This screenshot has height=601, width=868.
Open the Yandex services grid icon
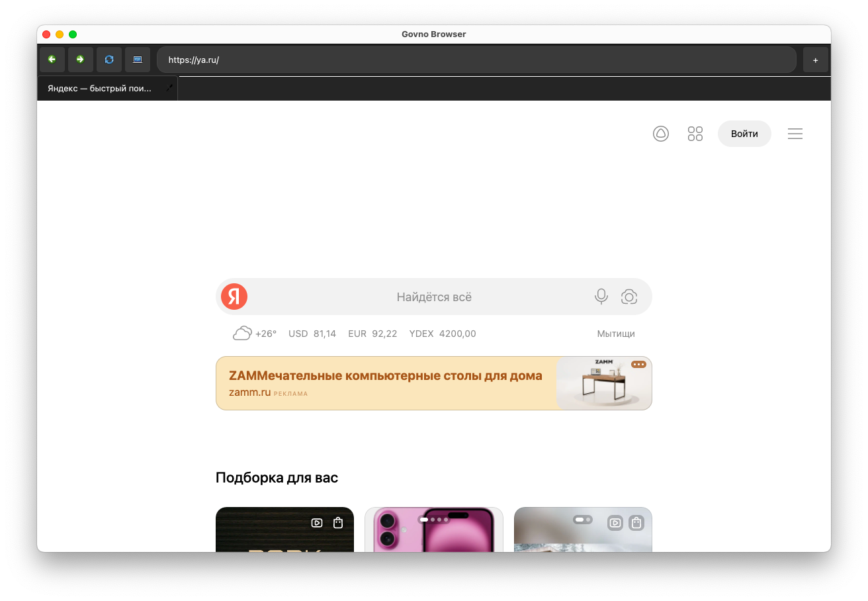pos(695,134)
